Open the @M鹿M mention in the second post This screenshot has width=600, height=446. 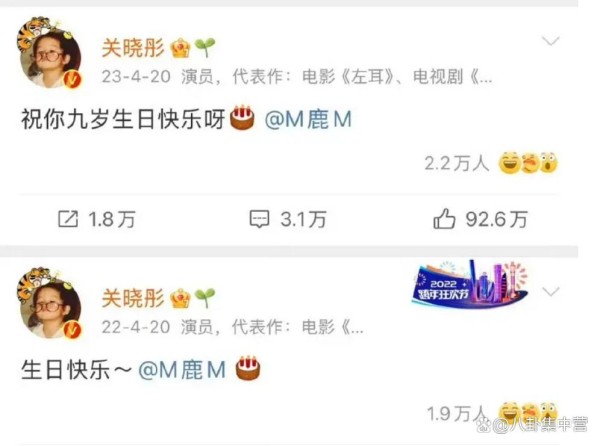pos(182,369)
